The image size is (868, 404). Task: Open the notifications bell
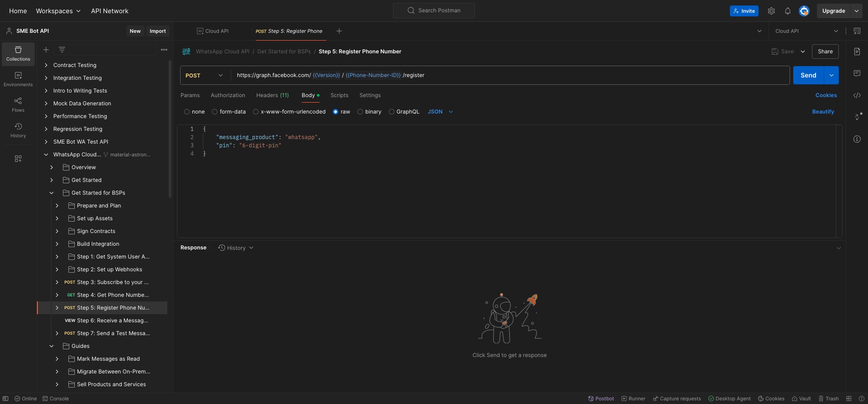pyautogui.click(x=788, y=11)
